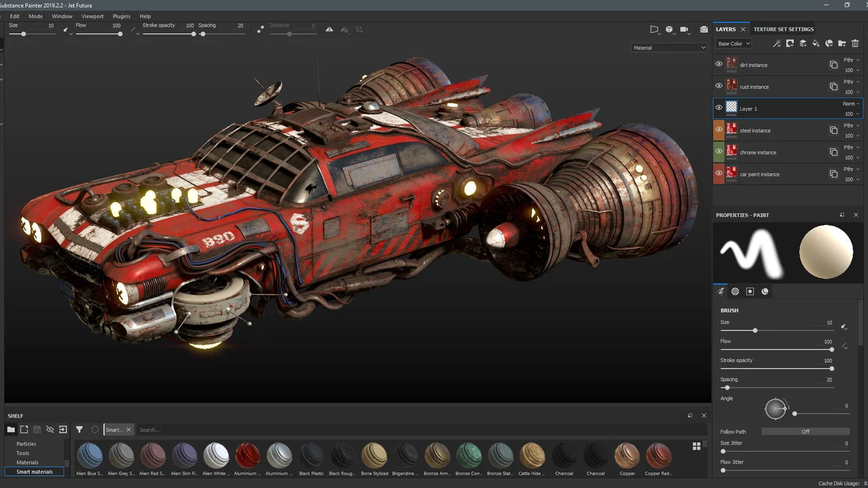Open the Add fill layer icon

coord(816,43)
